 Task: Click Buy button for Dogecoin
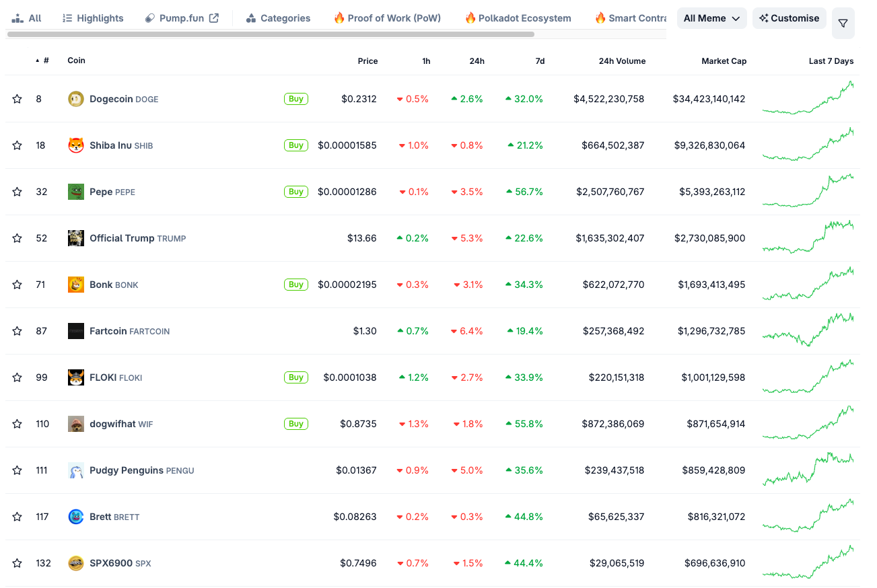[296, 99]
